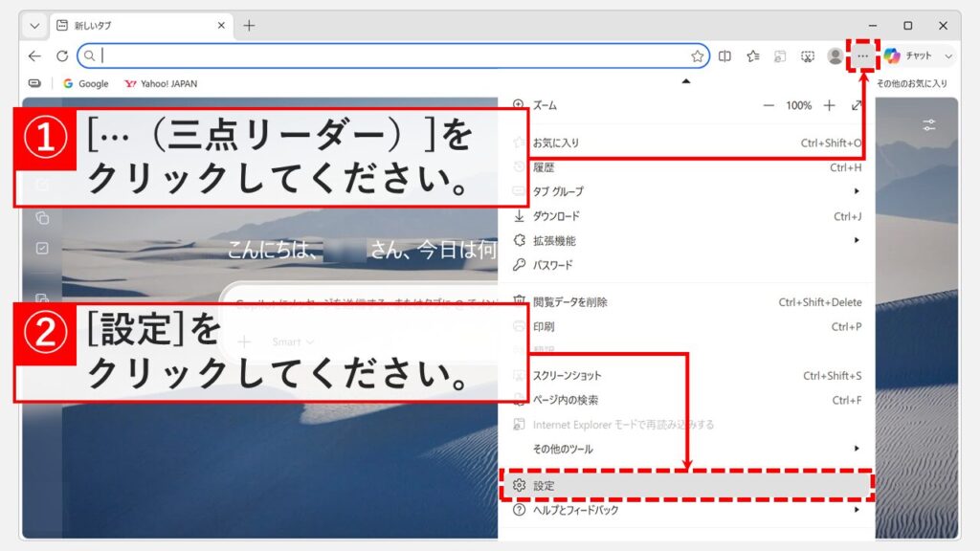
Task: Click the screenshot toolbar icon
Action: point(808,56)
